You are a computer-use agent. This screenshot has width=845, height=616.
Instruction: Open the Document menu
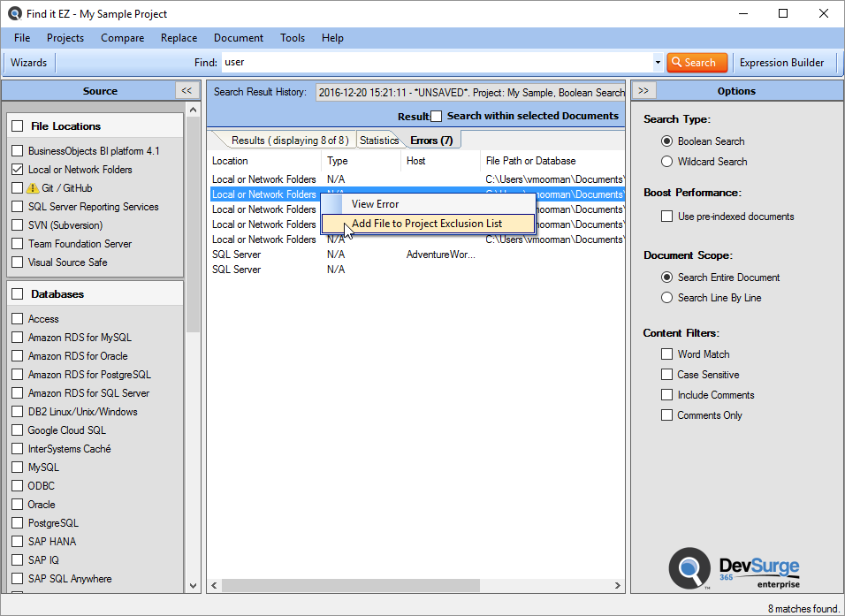point(239,38)
